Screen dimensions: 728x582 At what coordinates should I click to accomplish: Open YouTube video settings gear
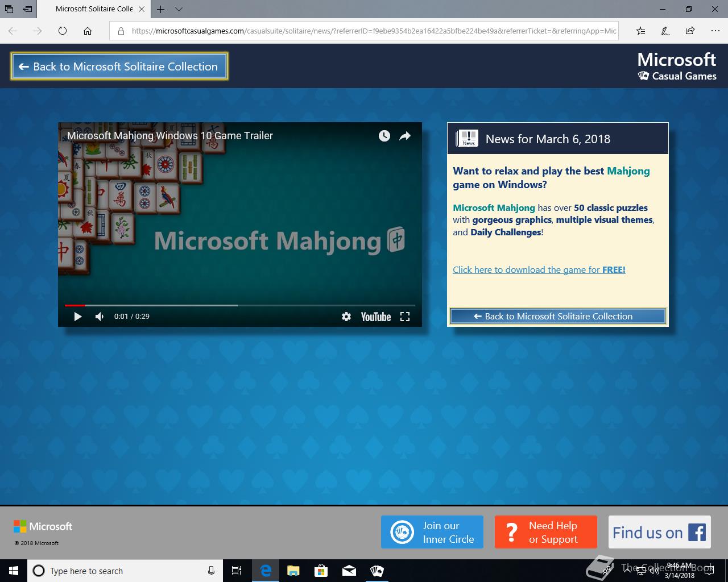click(x=346, y=317)
